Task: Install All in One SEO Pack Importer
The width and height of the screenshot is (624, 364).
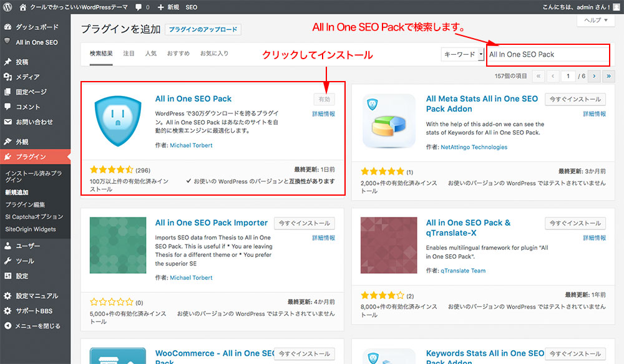Action: pos(305,223)
